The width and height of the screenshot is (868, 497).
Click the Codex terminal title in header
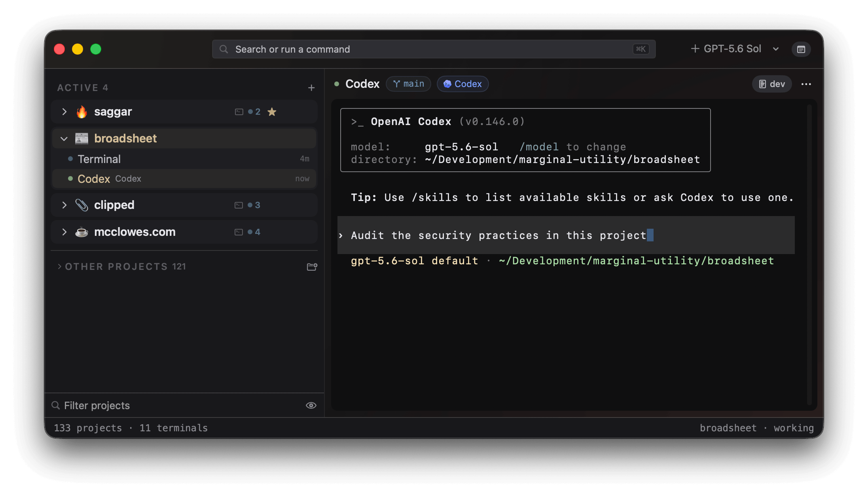tap(362, 84)
